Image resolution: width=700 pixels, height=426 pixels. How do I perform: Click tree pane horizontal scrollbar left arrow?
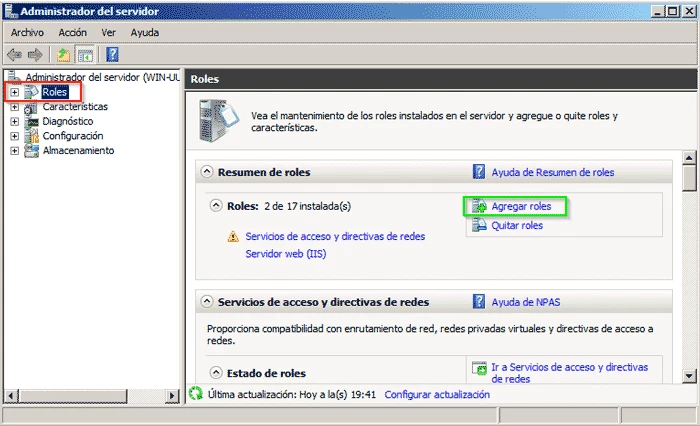click(x=12, y=396)
